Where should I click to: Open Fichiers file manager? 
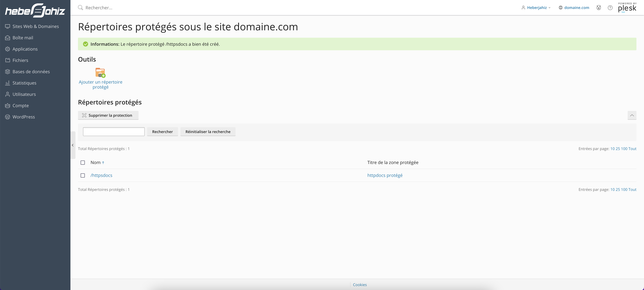pos(20,60)
